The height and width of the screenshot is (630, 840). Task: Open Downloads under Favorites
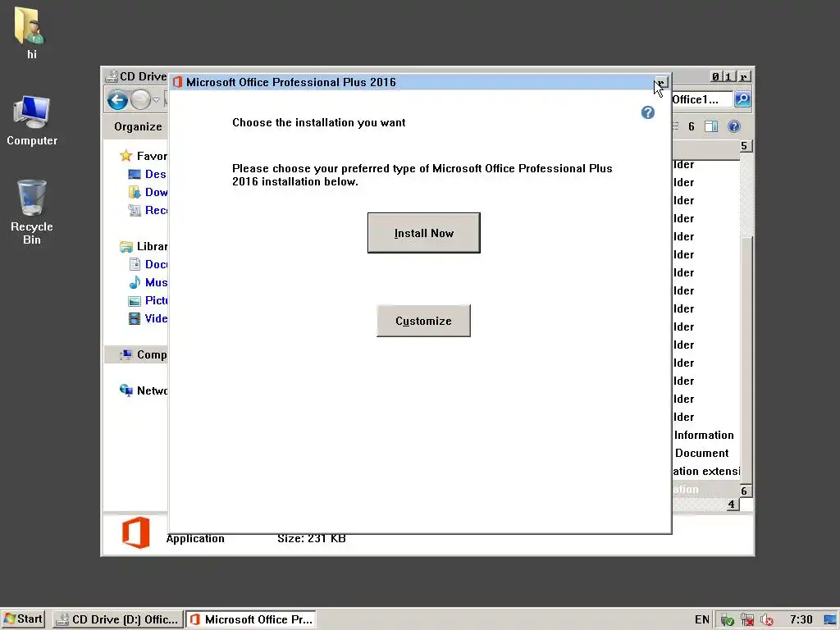click(x=148, y=192)
